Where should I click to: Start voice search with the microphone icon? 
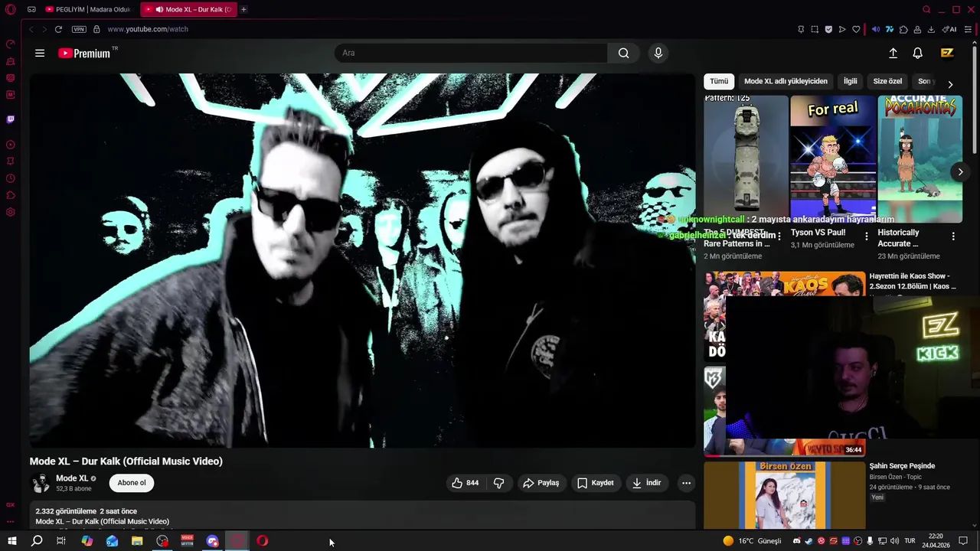pyautogui.click(x=658, y=53)
